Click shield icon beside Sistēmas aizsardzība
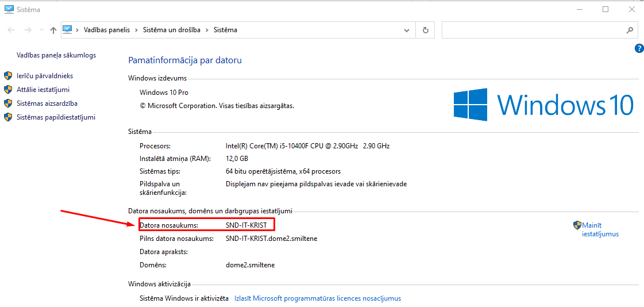Screen dimensions: 644x307 click(8, 103)
